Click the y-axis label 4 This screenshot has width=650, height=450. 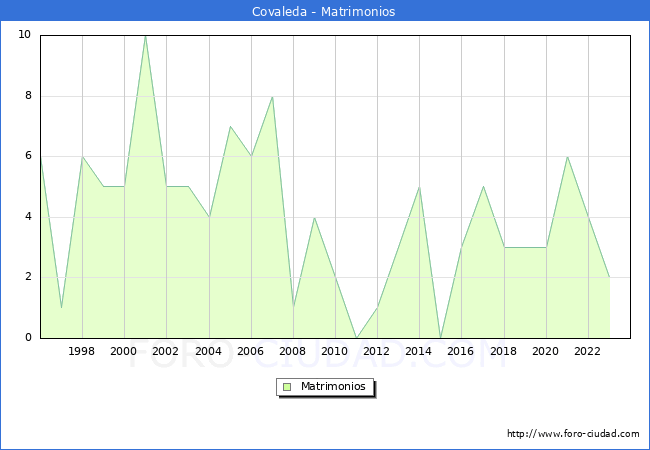coord(28,216)
